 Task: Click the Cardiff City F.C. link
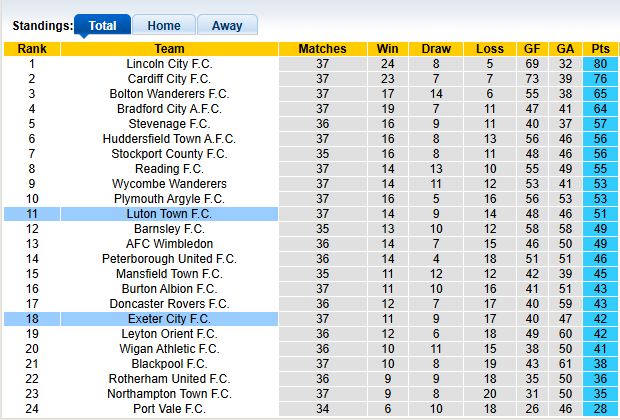169,79
